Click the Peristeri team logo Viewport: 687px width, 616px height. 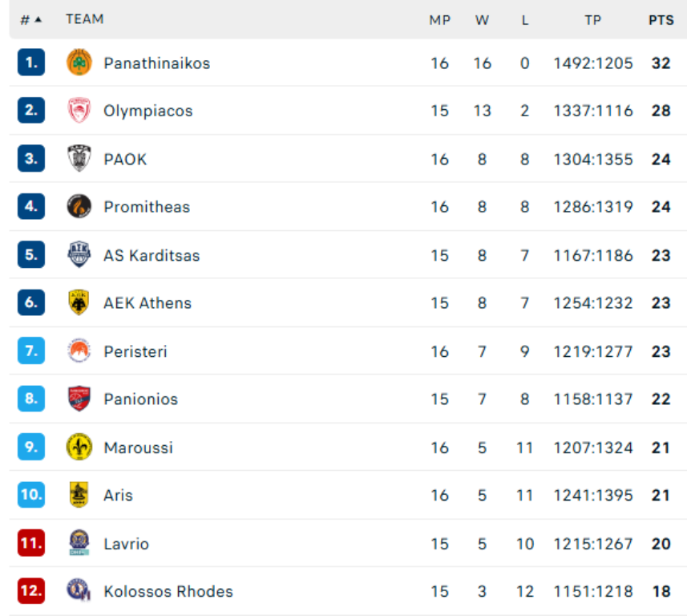click(79, 351)
